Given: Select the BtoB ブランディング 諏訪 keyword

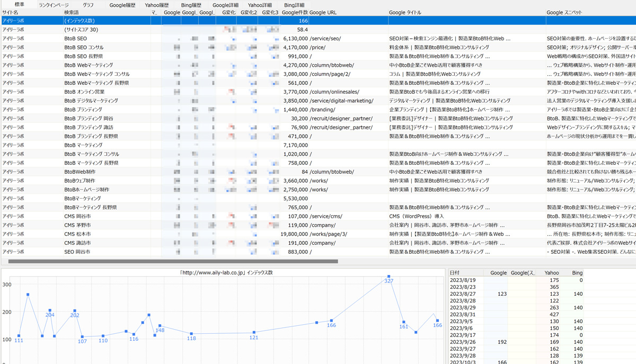Looking at the screenshot, I should [x=89, y=127].
